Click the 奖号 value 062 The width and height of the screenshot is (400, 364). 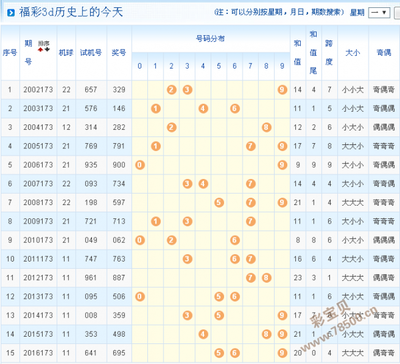point(119,240)
